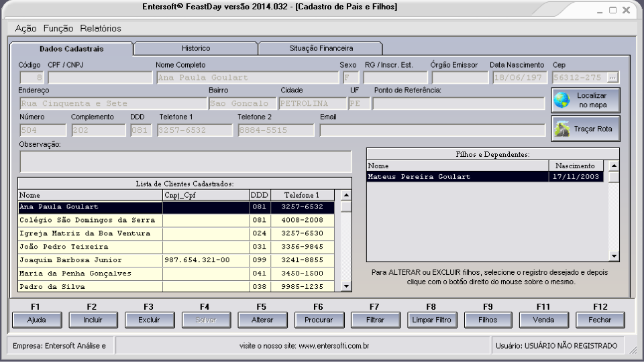Click the Órgão Emissor field
Viewport: 644px width, 362px height.
pyautogui.click(x=460, y=78)
